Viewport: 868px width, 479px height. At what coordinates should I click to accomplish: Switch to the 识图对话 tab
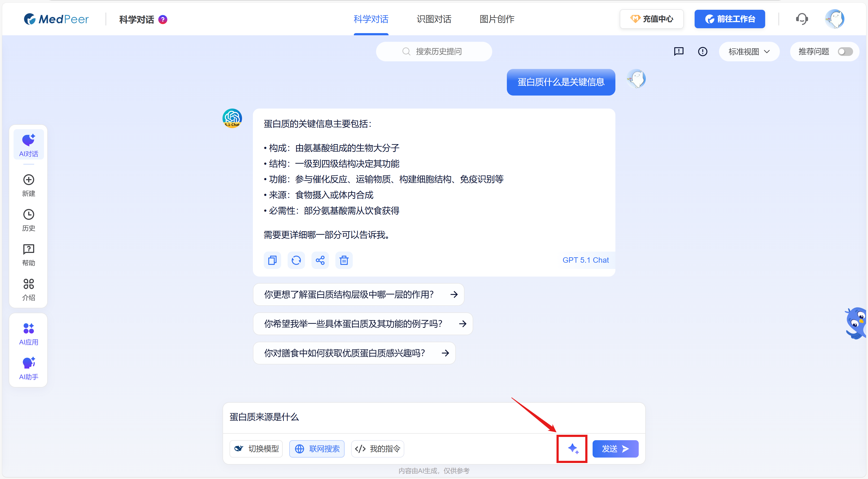click(434, 19)
